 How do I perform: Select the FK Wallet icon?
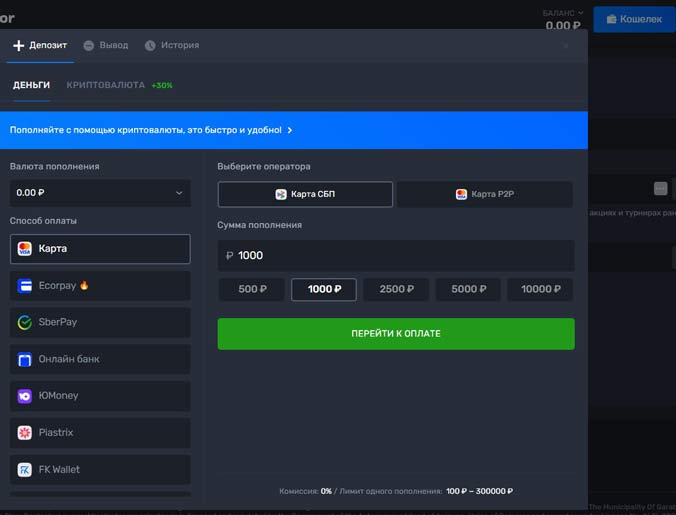pos(25,470)
